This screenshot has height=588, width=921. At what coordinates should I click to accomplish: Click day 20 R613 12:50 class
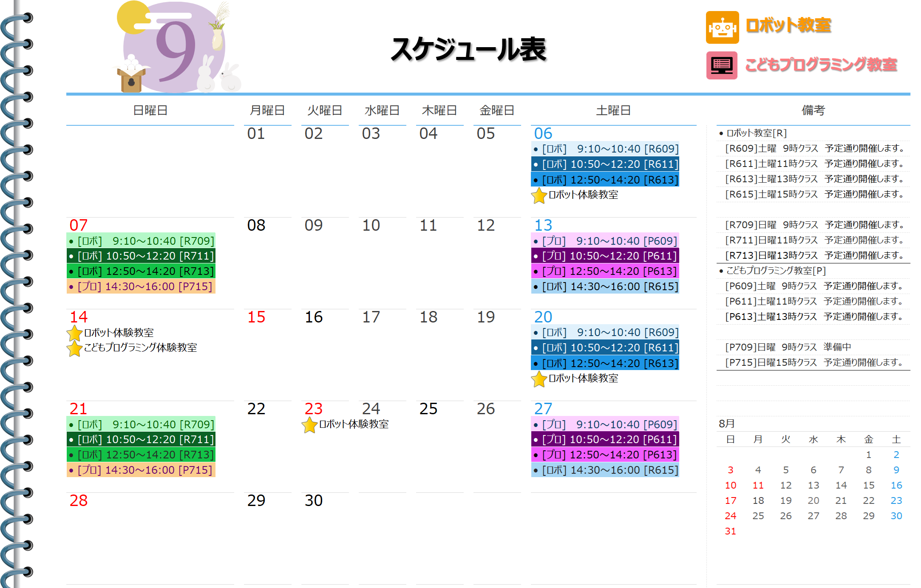click(605, 363)
